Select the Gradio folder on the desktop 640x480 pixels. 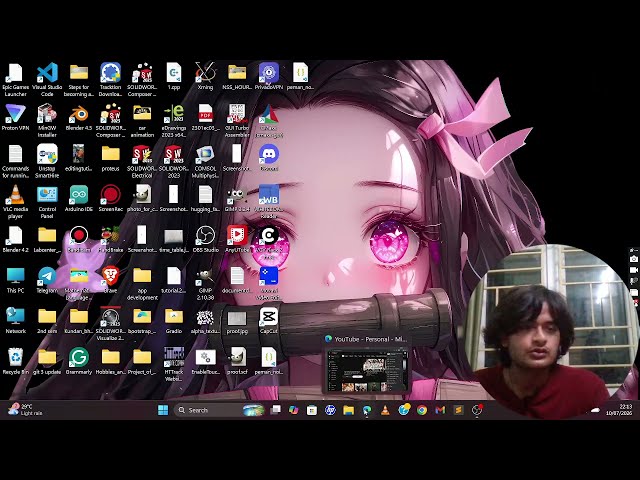tap(174, 320)
